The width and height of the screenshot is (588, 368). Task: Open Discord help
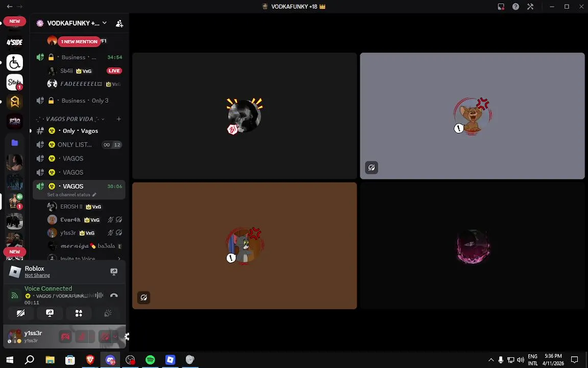tap(516, 6)
